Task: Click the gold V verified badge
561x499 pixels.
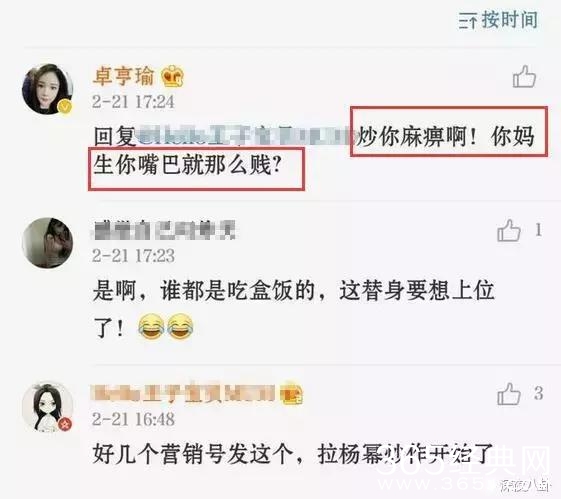Action: point(65,107)
